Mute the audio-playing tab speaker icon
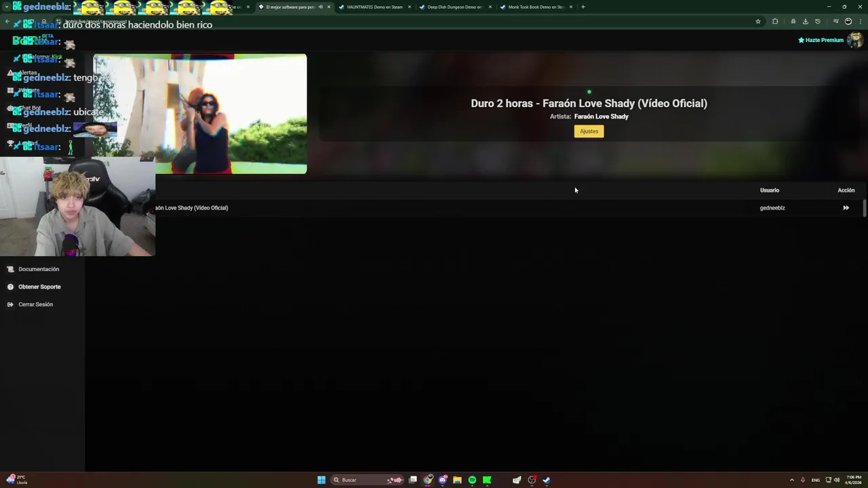Screen dimensions: 868x488 coord(321,7)
